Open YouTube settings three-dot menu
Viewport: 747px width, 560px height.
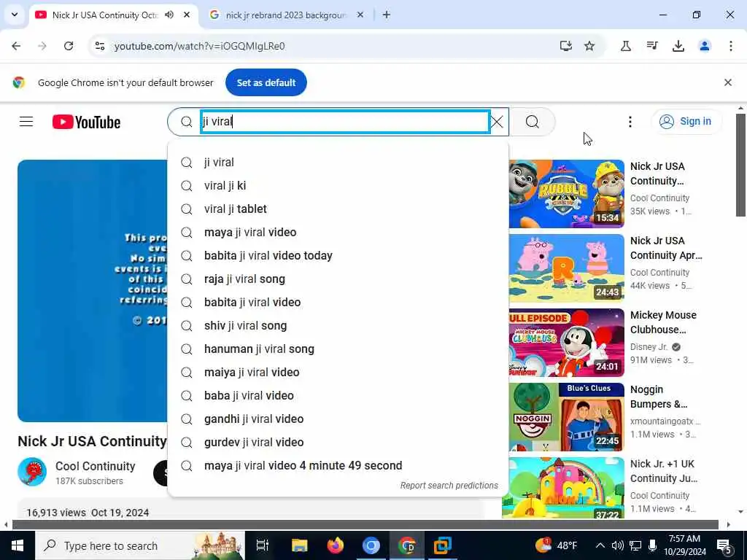click(630, 122)
